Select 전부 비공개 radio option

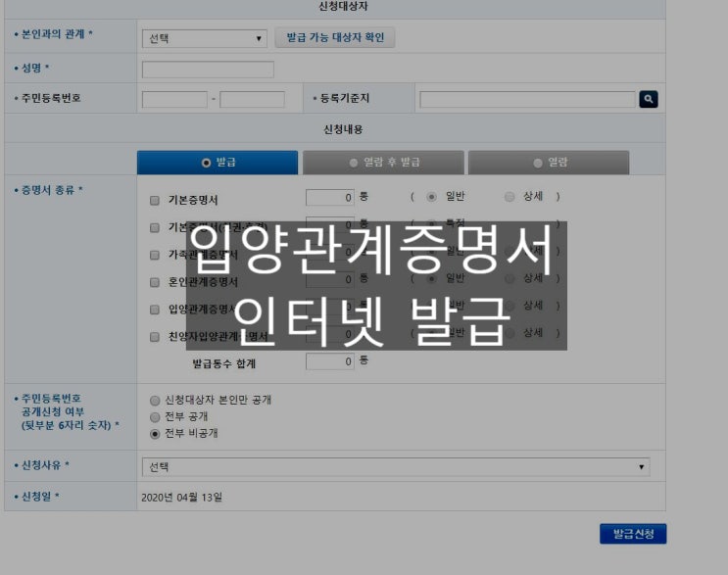click(x=155, y=434)
